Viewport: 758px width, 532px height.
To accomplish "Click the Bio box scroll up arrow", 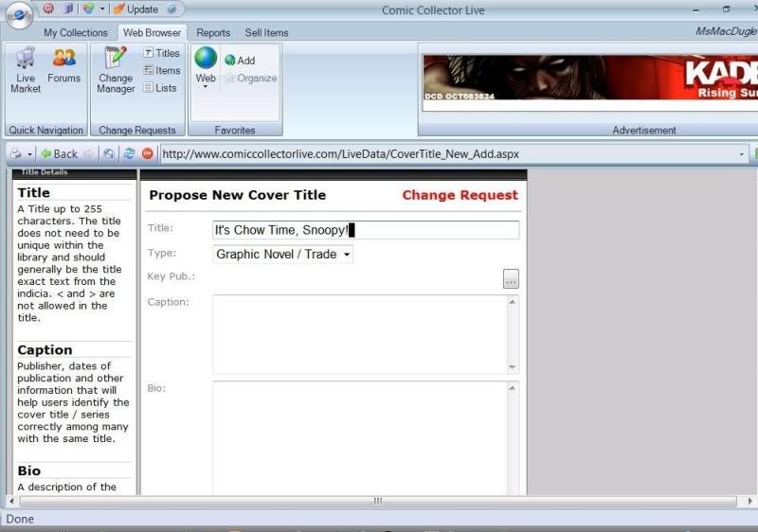I will click(513, 388).
